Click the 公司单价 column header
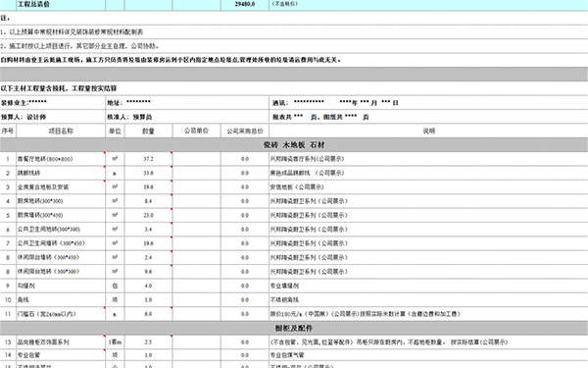This screenshot has height=368, width=588. 197,131
